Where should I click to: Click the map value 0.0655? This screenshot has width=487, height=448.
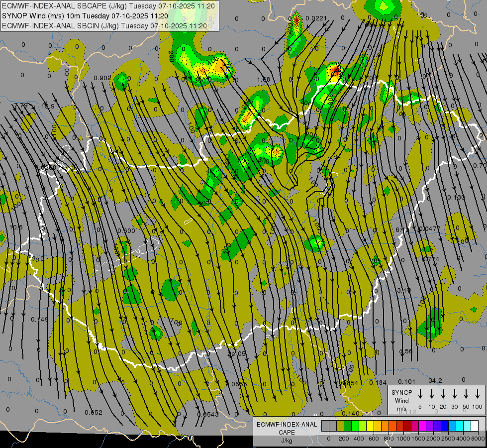coord(236,384)
